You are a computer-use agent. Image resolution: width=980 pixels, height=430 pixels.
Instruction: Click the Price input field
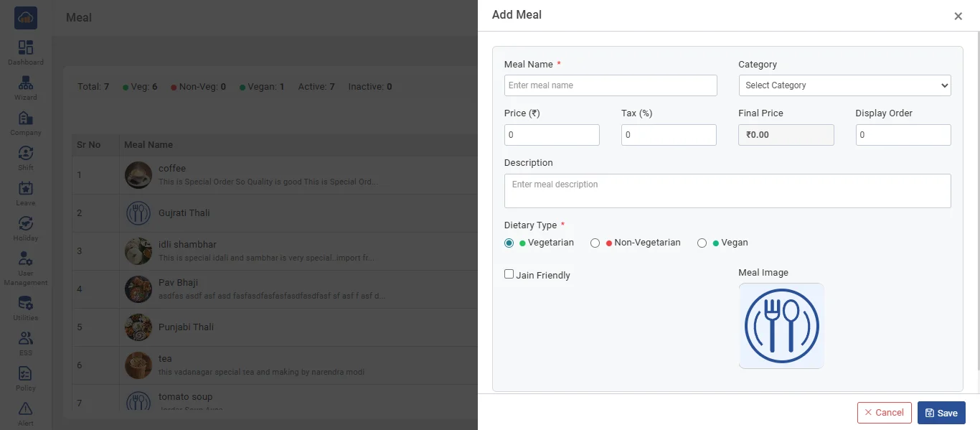point(552,135)
